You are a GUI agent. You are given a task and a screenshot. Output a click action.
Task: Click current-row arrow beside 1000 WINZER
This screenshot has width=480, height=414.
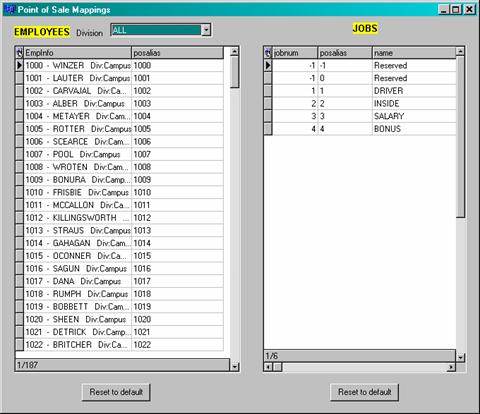(20, 65)
